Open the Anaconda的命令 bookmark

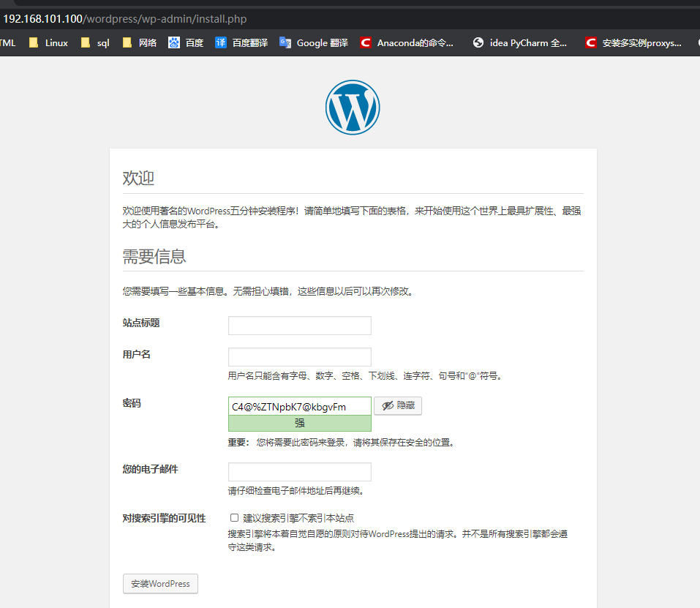pos(408,42)
